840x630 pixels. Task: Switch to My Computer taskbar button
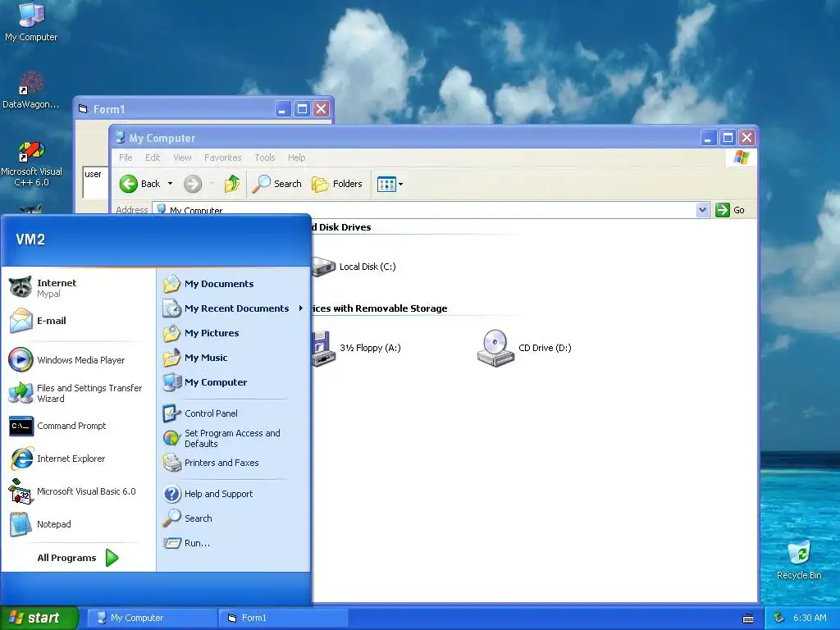pyautogui.click(x=152, y=618)
